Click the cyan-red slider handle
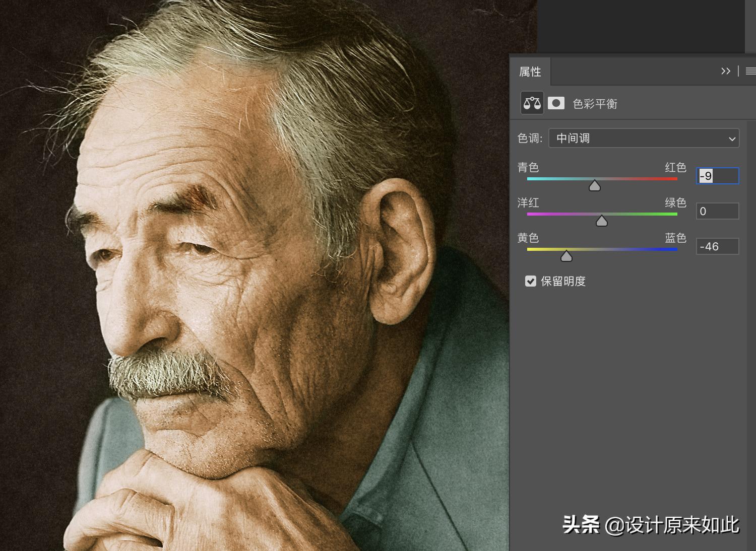Viewport: 756px width, 551px height. [595, 186]
